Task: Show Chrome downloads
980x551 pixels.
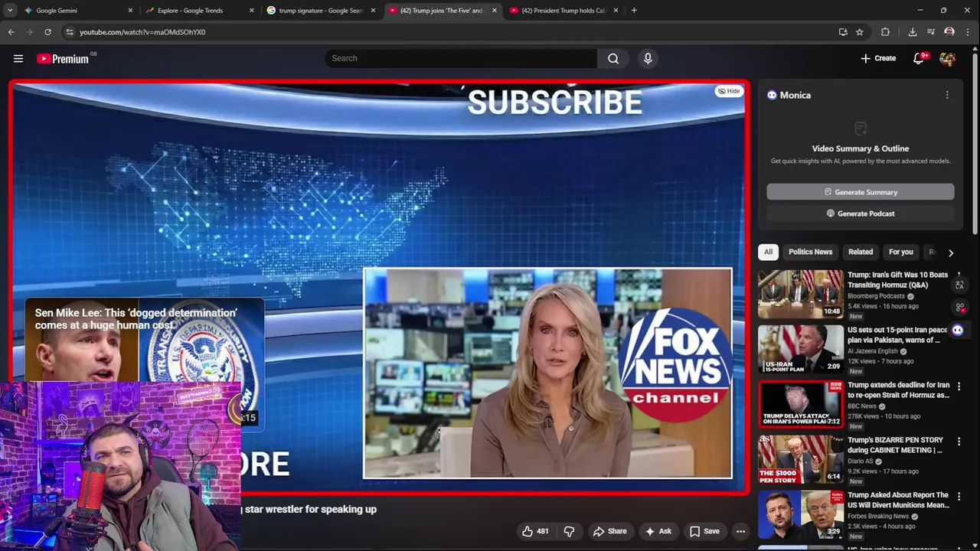Action: (x=913, y=32)
